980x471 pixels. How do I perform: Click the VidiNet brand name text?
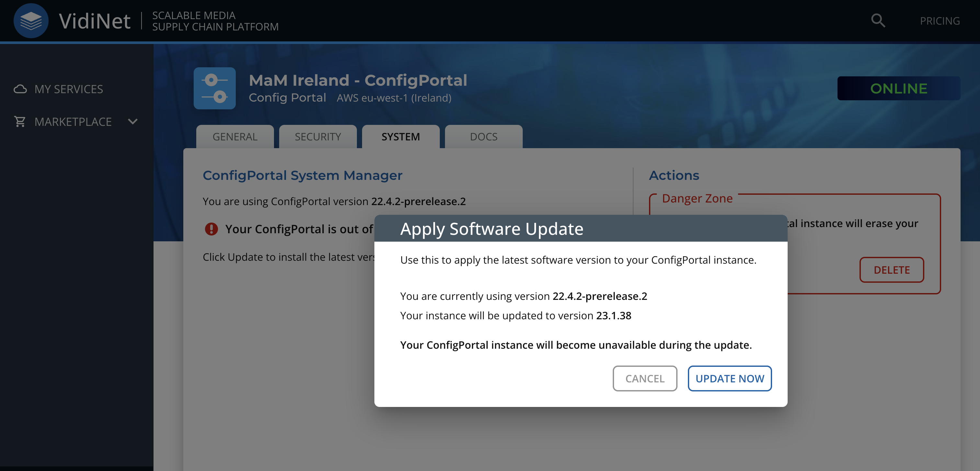pyautogui.click(x=95, y=20)
